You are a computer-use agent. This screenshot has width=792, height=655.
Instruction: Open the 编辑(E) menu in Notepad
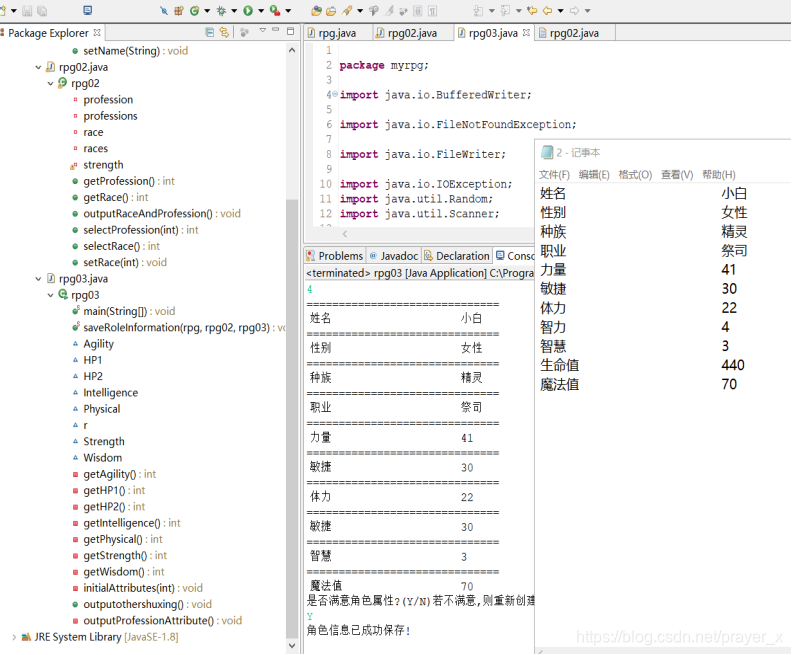(x=594, y=175)
